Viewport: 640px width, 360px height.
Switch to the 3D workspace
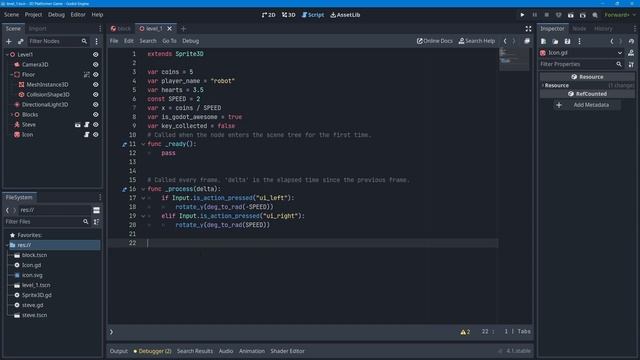tap(289, 15)
